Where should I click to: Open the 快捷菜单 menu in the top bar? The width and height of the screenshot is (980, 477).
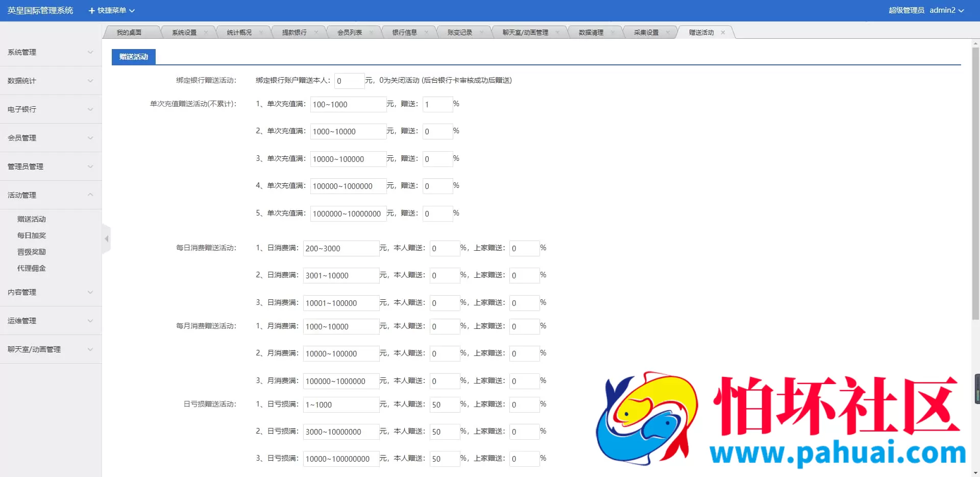click(x=111, y=10)
